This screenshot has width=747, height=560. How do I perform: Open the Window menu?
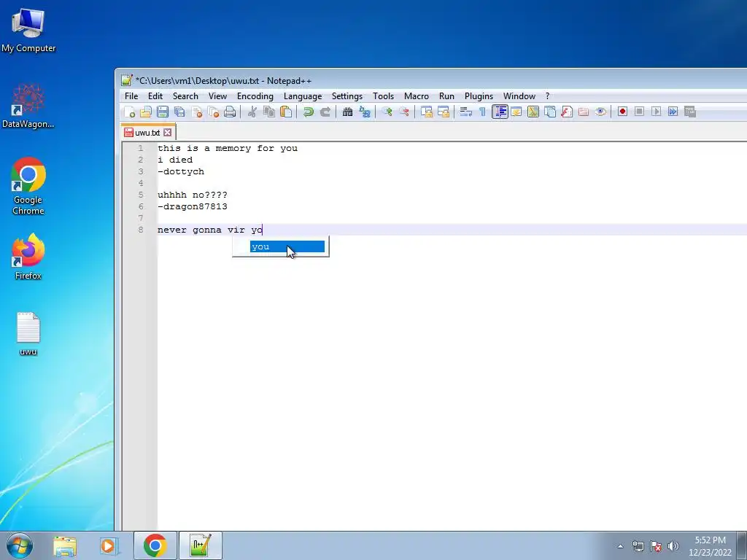click(x=519, y=96)
